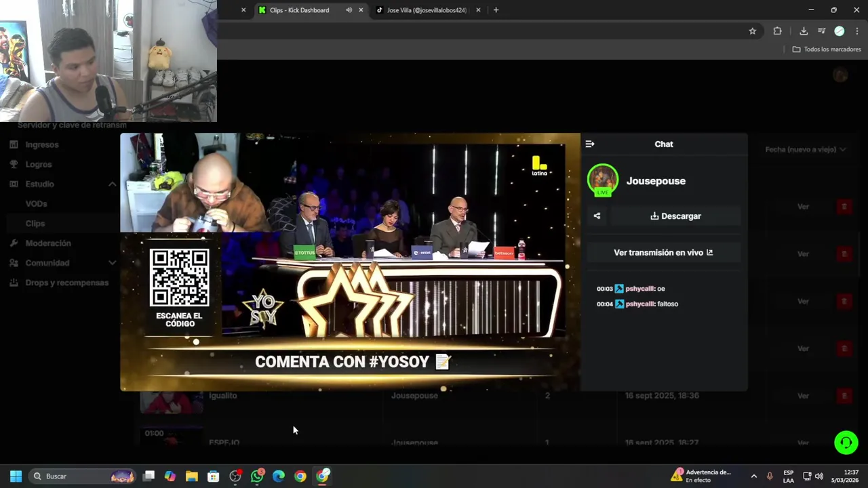This screenshot has height=488, width=868.
Task: Open the Chrome three-dot menu
Action: pyautogui.click(x=857, y=31)
